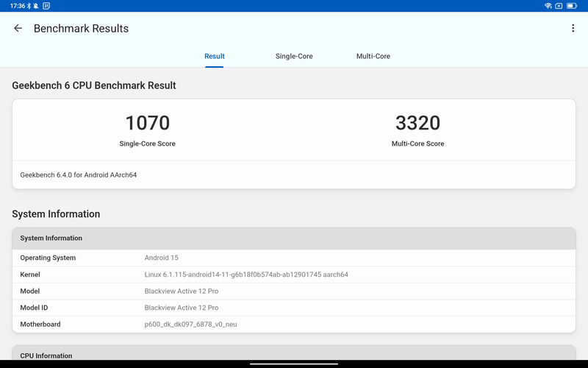
Task: Tap the Bluetooth status icon
Action: tap(29, 6)
